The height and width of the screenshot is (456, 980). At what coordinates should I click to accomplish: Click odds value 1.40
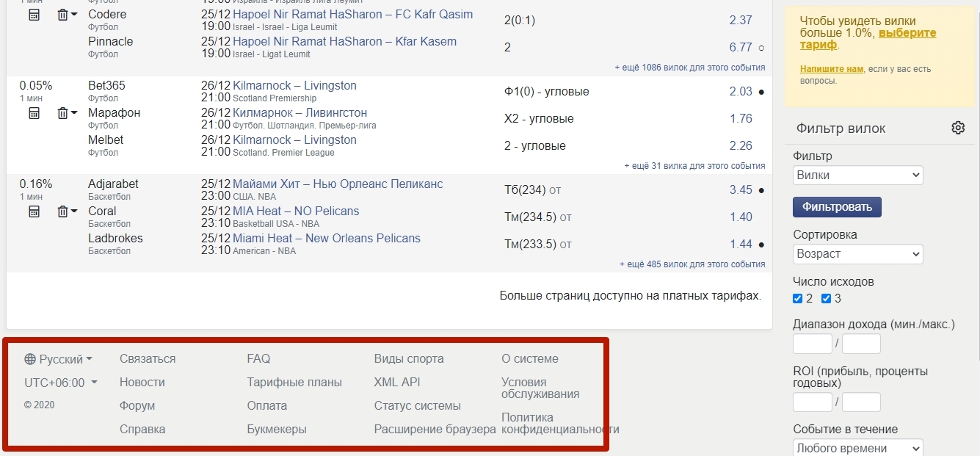[x=741, y=217]
